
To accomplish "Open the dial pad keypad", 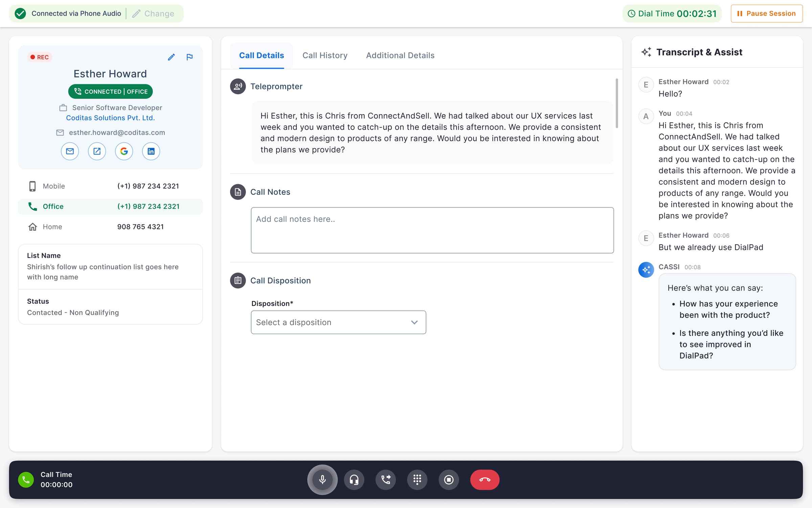I will click(x=417, y=480).
